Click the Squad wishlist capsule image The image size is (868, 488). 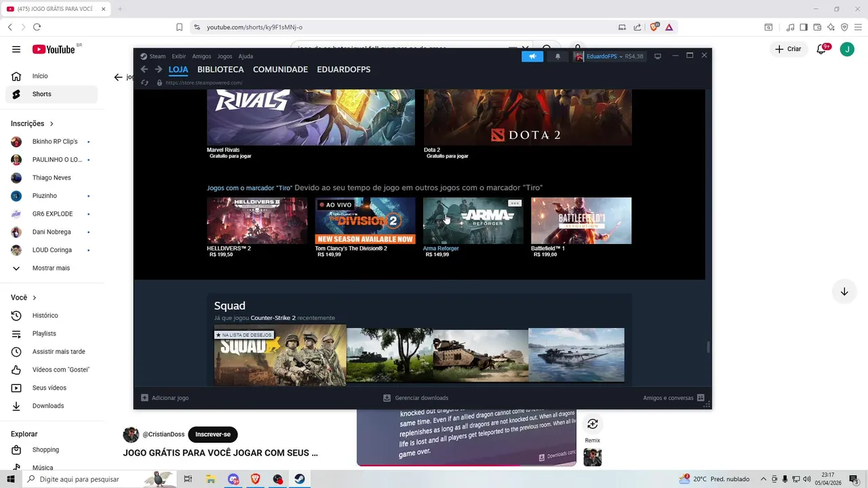(280, 355)
